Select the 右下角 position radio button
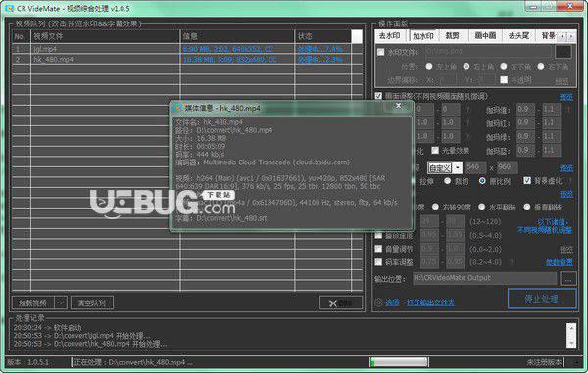Image resolution: width=588 pixels, height=373 pixels. [x=540, y=67]
